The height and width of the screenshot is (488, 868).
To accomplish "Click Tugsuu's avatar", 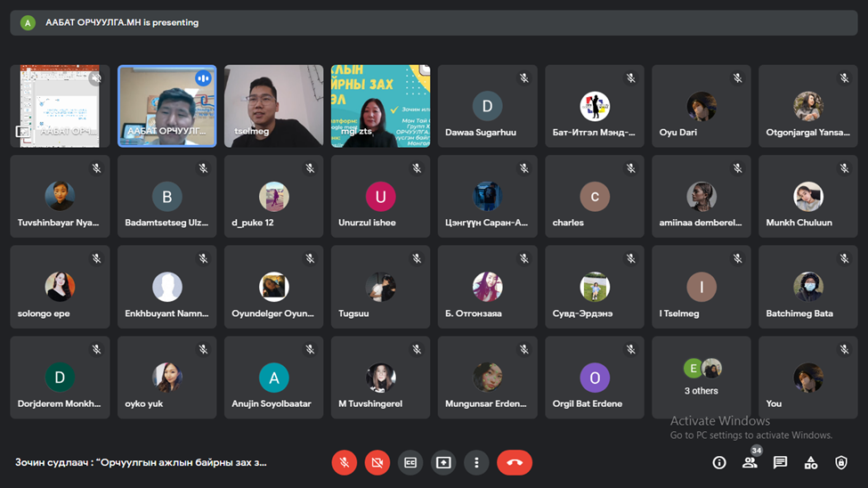I will point(380,287).
